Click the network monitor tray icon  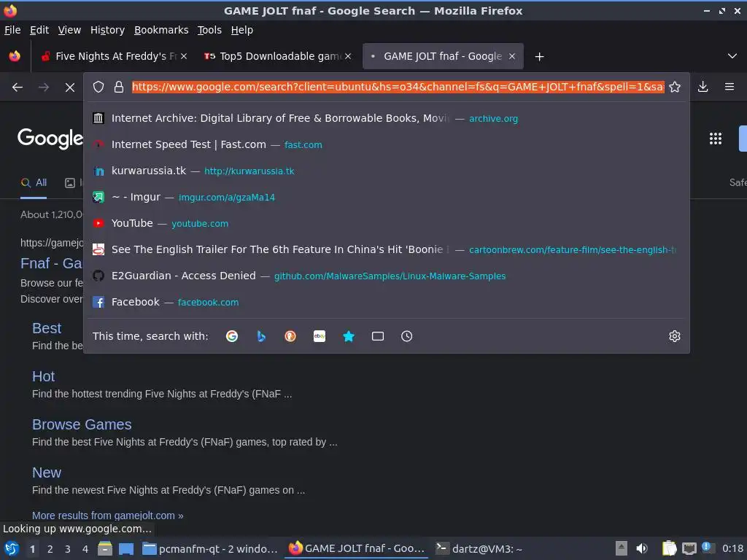coord(689,549)
